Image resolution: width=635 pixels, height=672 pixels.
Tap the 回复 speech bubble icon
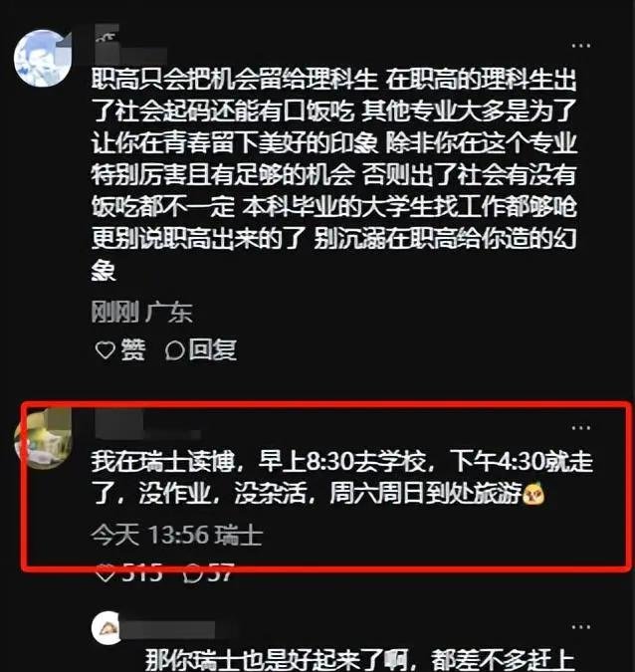click(175, 350)
